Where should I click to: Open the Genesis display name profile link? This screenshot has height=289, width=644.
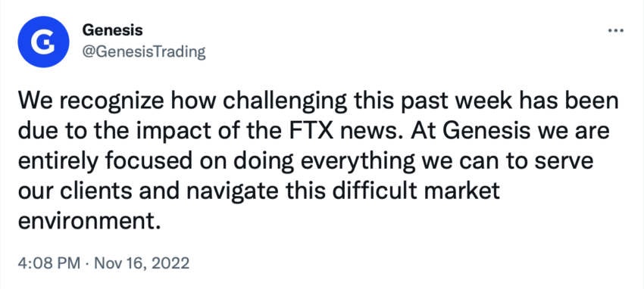113,30
